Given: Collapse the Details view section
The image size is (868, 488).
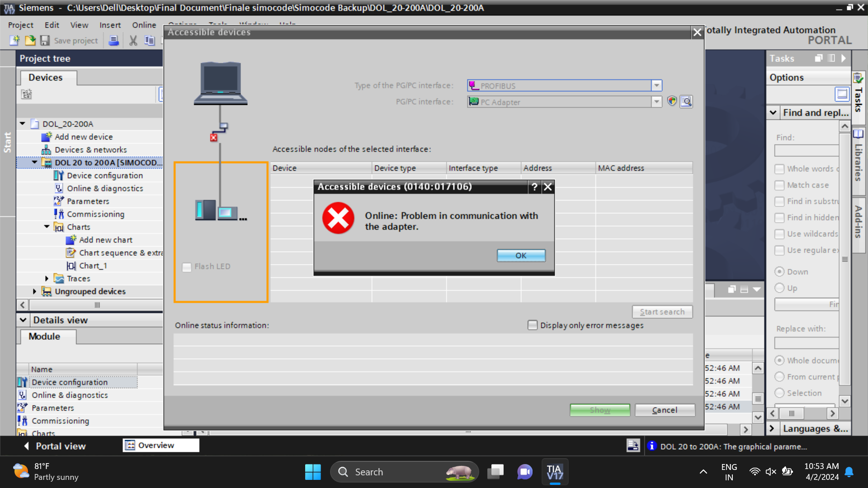Looking at the screenshot, I should click(x=23, y=320).
